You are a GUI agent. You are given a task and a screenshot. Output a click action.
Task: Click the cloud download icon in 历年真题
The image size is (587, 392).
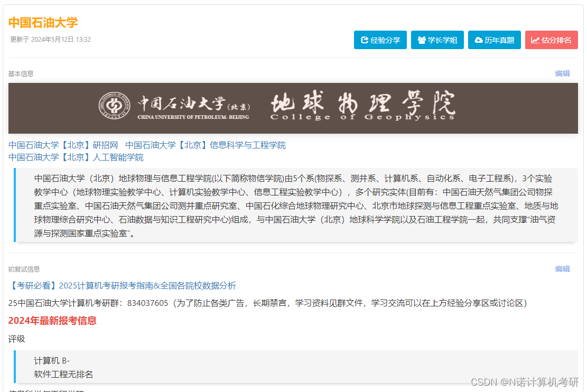[x=479, y=40]
